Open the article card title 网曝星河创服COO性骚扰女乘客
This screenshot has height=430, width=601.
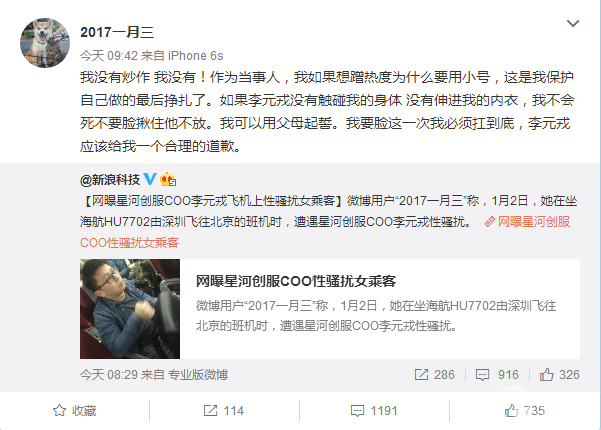(x=296, y=281)
